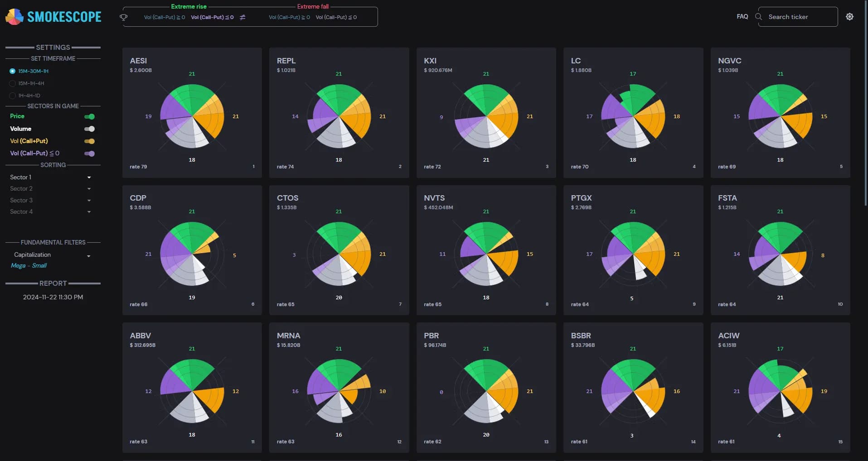
Task: Open the PTGX radial chart
Action: pyautogui.click(x=633, y=254)
